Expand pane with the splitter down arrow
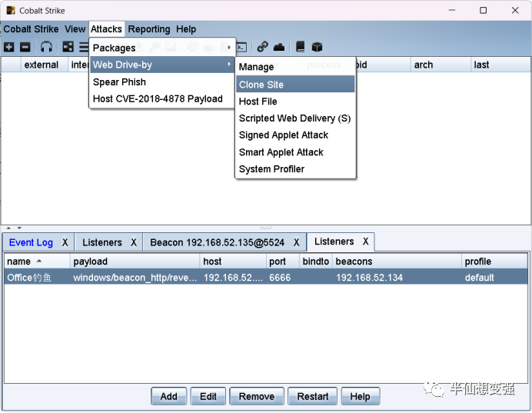The height and width of the screenshot is (413, 532). [x=19, y=228]
